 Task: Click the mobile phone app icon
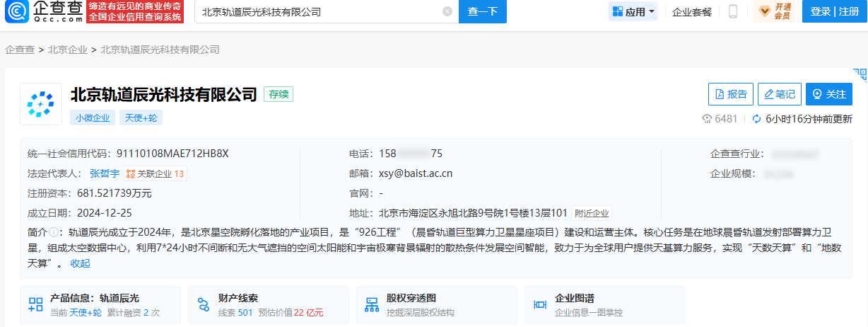pos(733,11)
